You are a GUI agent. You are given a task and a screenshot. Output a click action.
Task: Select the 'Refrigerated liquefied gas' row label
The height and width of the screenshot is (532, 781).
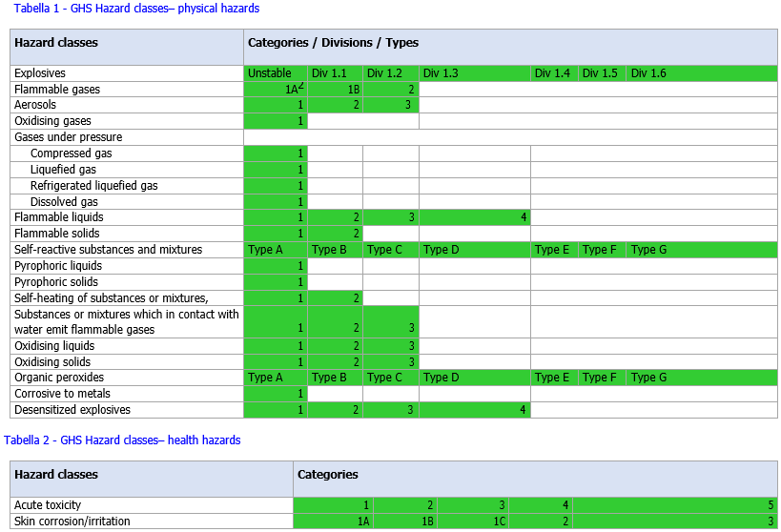(x=93, y=186)
